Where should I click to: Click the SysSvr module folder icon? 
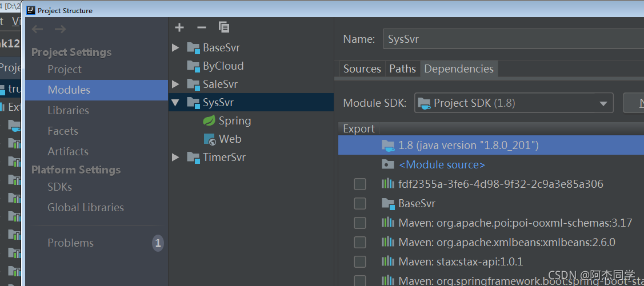point(193,102)
